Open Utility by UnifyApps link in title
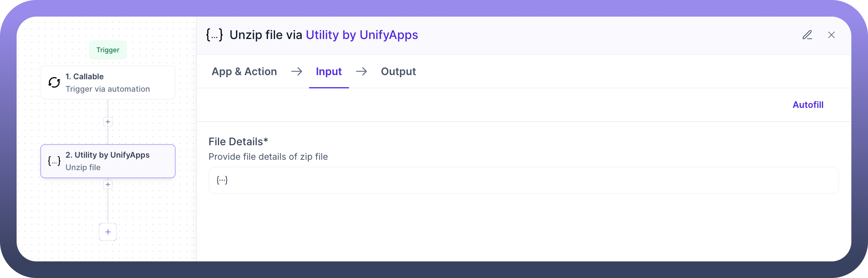This screenshot has width=868, height=278. tap(362, 35)
